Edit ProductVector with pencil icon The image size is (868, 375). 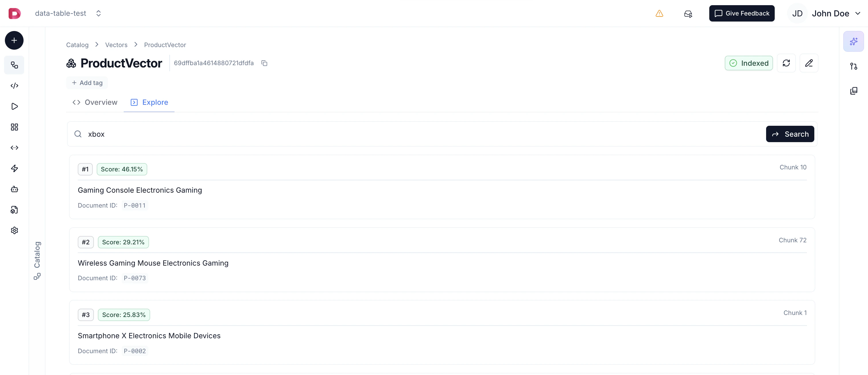tap(809, 63)
